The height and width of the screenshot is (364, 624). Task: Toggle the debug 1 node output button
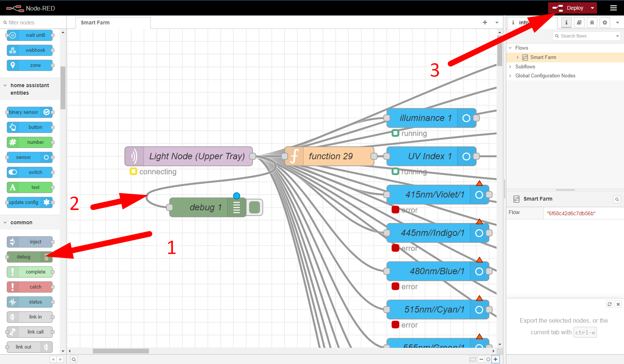pos(255,207)
